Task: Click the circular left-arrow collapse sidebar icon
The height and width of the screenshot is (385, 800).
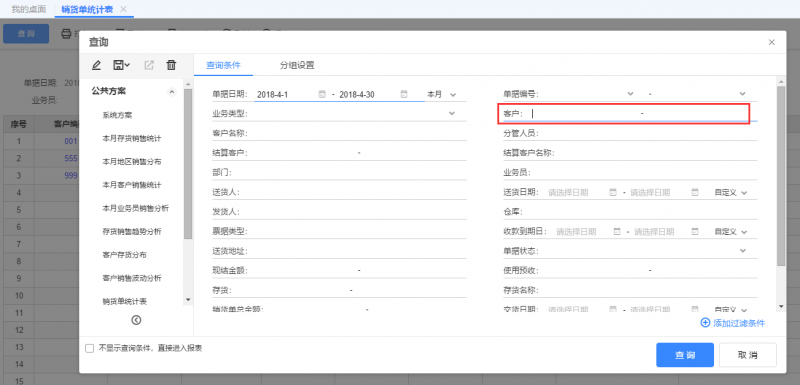Action: (136, 320)
